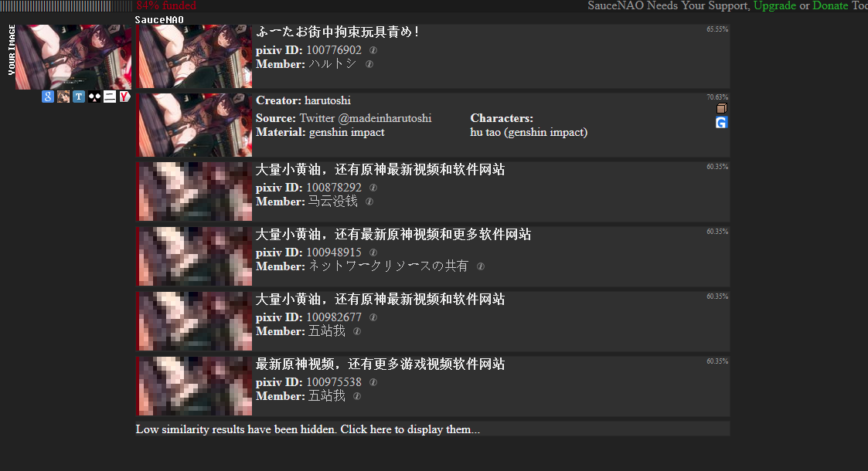
Task: Open member 马云没钱 profile link
Action: (332, 202)
